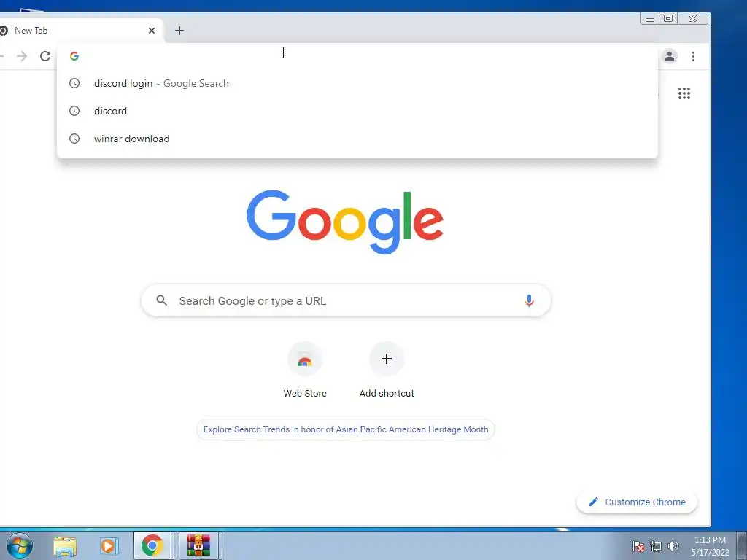Click 'Search Google or type a URL' box
The height and width of the screenshot is (560, 747).
tap(346, 300)
